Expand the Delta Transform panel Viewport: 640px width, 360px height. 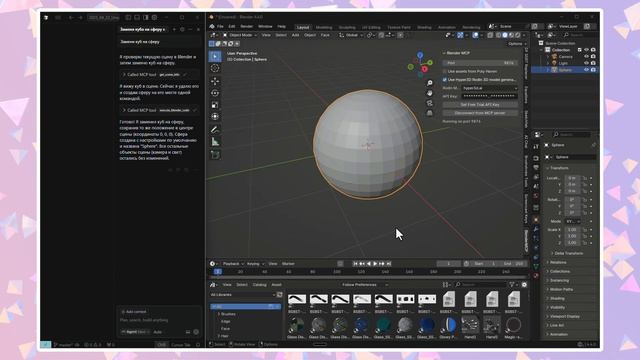coord(569,253)
